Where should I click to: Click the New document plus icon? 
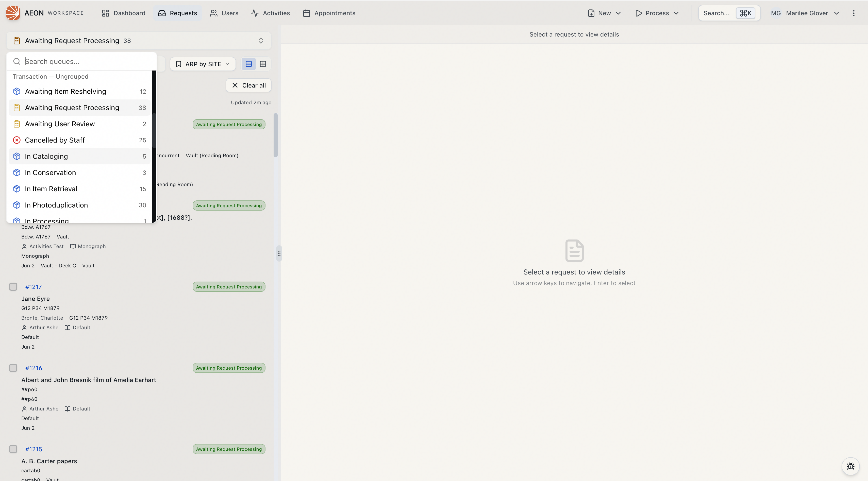coord(591,13)
